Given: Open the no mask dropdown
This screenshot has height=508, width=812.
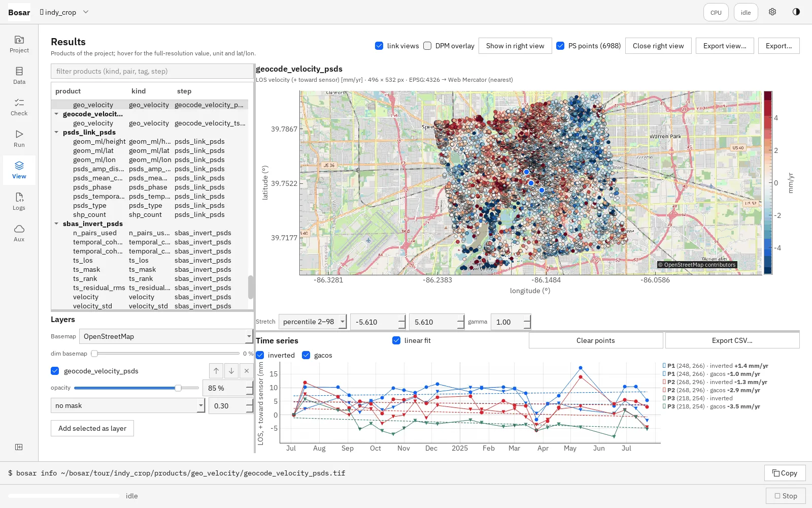Looking at the screenshot, I should 128,405.
